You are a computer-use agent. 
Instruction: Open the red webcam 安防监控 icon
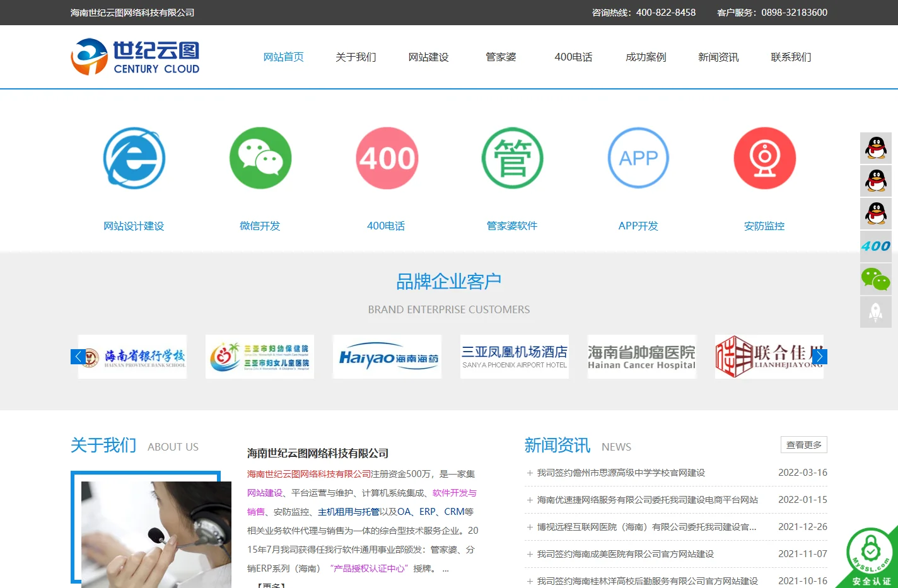[764, 158]
